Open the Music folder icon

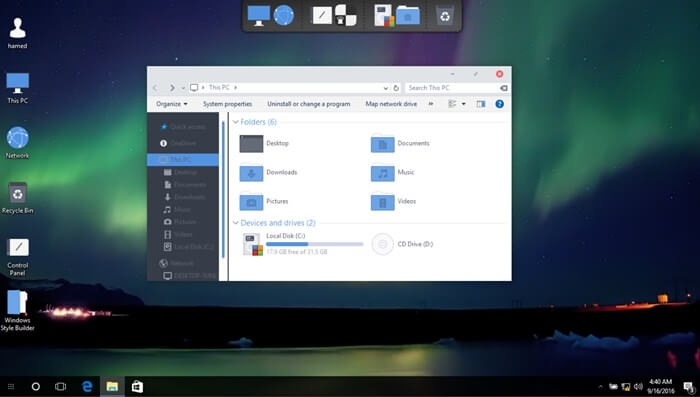coord(383,173)
